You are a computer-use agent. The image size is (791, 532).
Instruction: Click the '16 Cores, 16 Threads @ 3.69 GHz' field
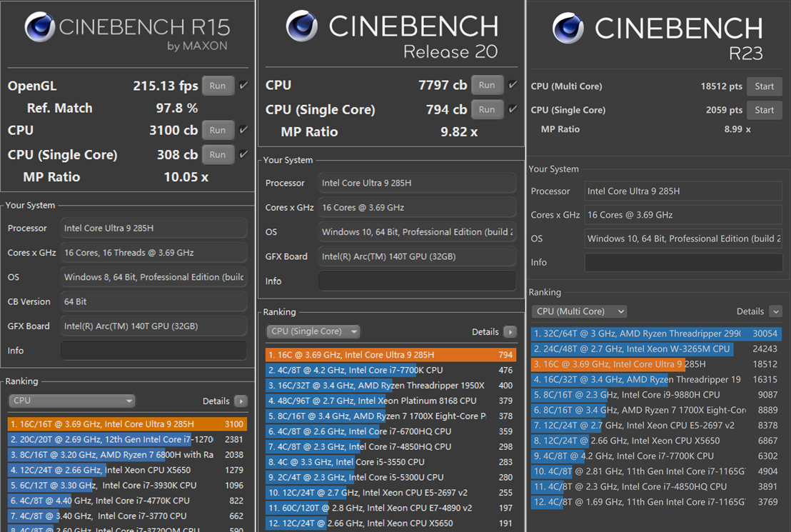click(153, 252)
